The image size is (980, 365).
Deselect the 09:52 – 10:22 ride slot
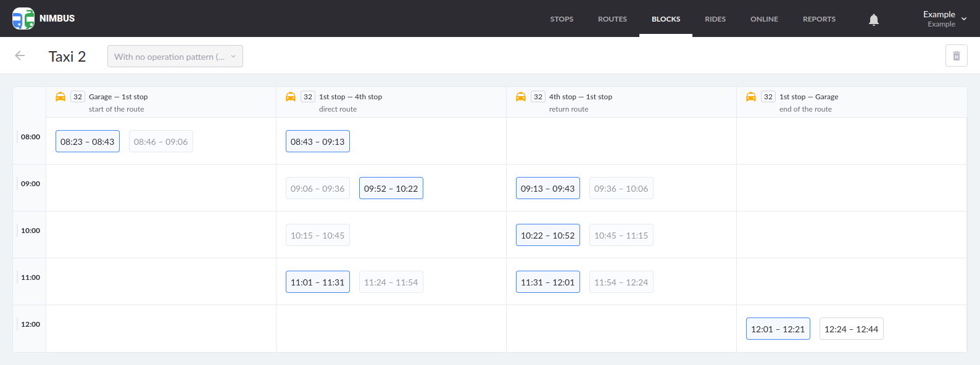[391, 188]
